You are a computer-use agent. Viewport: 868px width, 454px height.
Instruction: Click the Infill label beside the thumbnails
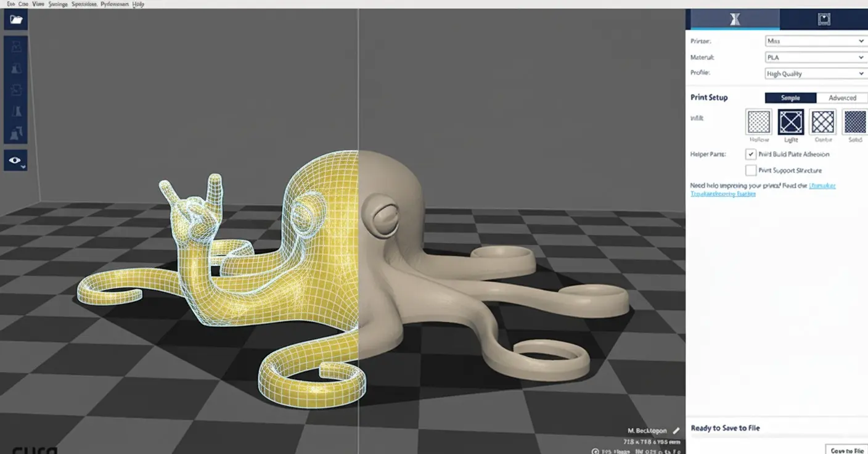coord(697,117)
